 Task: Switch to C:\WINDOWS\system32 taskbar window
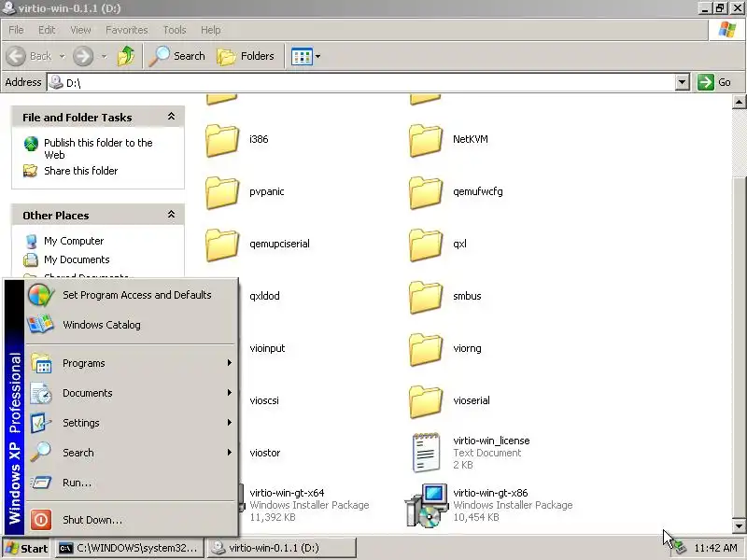130,549
